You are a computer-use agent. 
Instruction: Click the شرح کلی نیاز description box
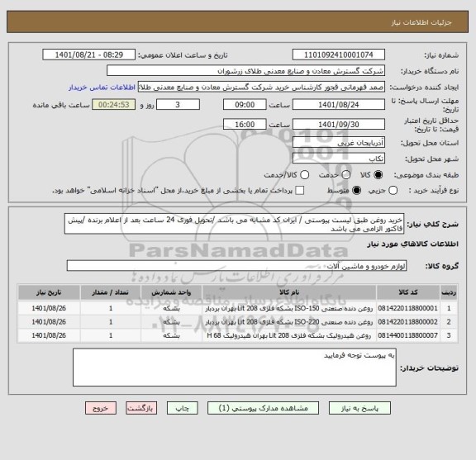(234, 224)
